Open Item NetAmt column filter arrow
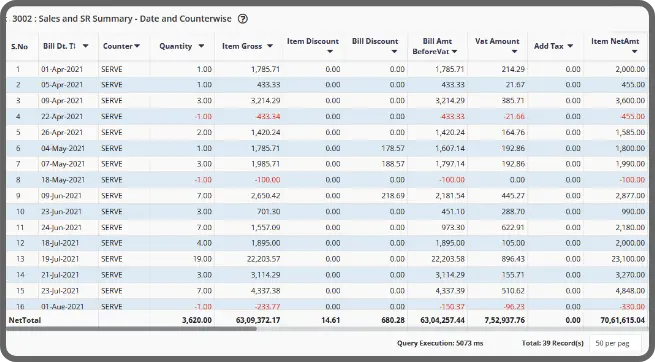The height and width of the screenshot is (362, 655). coord(634,51)
